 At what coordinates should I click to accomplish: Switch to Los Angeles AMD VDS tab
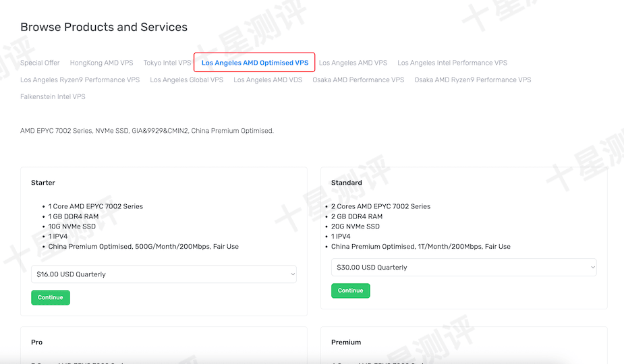(x=268, y=80)
